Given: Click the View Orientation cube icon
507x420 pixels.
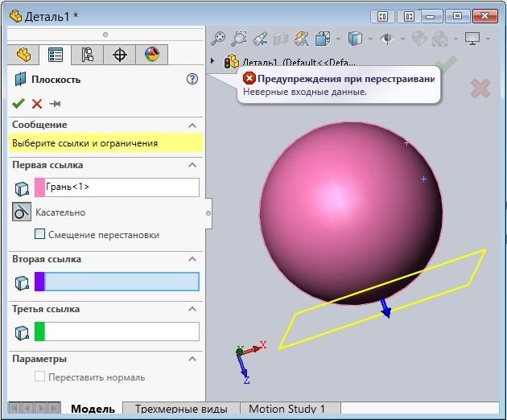Looking at the screenshot, I should [x=323, y=39].
